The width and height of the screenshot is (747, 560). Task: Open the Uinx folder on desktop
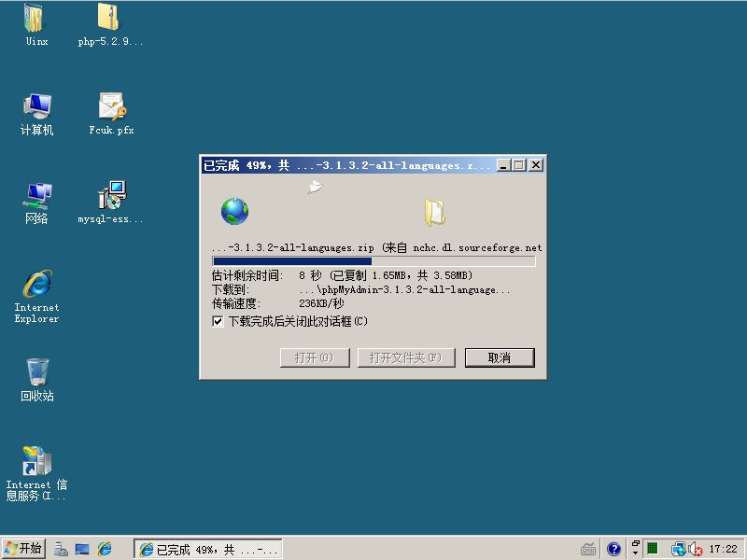pos(35,24)
